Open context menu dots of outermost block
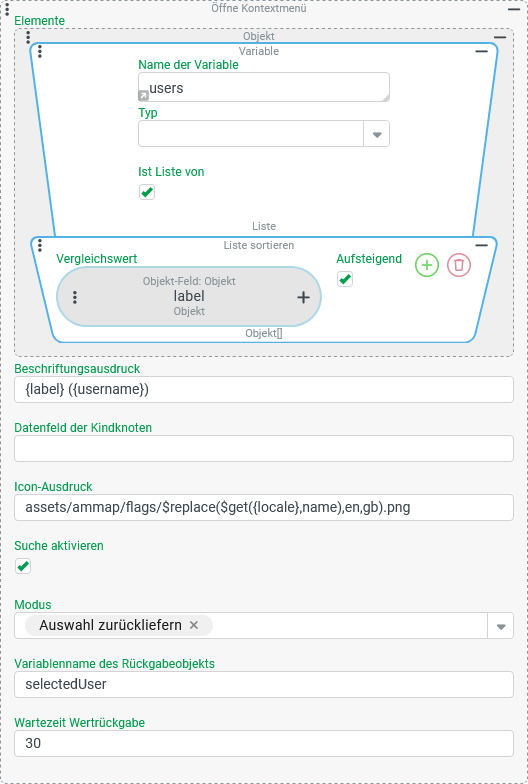 (6, 10)
